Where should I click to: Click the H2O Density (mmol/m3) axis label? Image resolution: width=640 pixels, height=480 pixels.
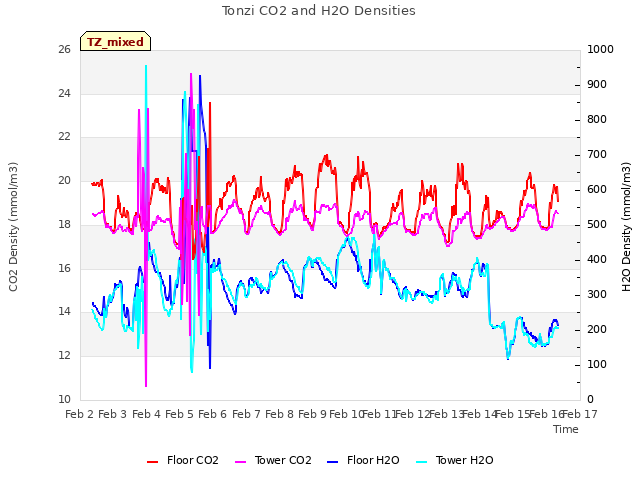click(626, 227)
